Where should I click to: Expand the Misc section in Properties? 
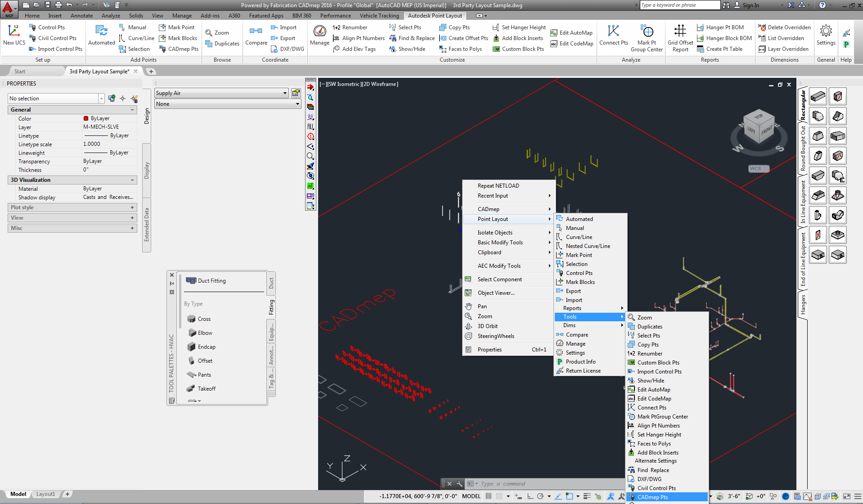pyautogui.click(x=131, y=228)
